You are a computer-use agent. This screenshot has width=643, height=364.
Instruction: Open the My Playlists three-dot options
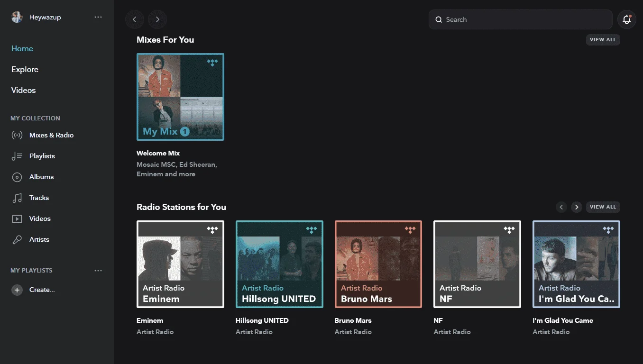[x=98, y=271]
